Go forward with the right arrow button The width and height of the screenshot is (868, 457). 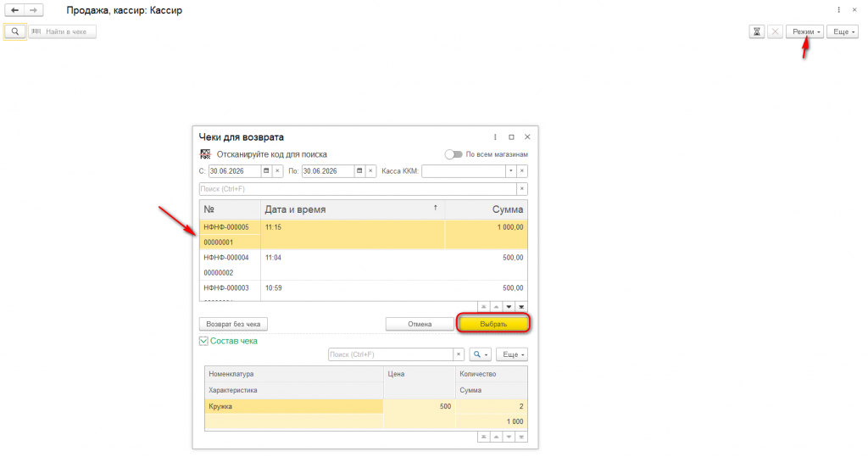tap(33, 10)
